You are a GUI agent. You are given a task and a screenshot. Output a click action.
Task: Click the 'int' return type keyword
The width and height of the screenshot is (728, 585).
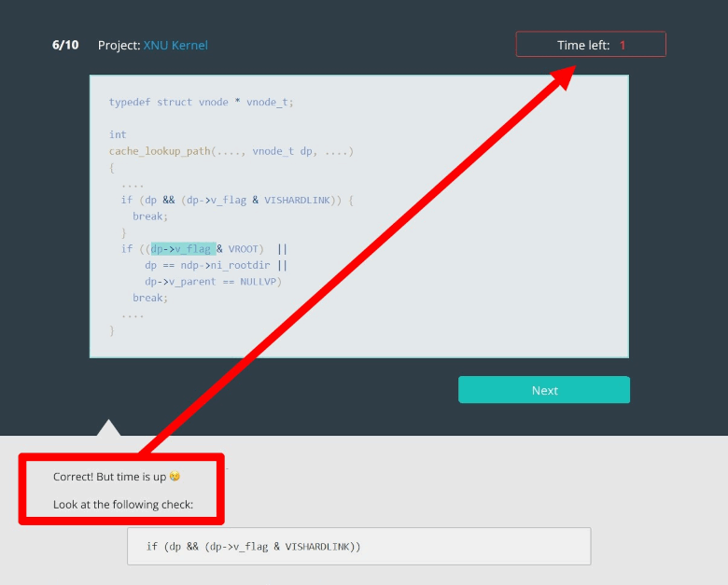118,134
